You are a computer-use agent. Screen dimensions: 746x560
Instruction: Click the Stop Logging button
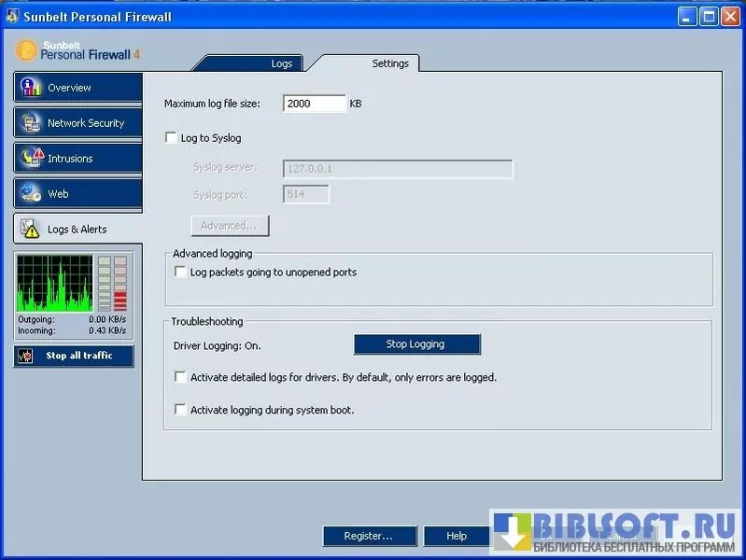pos(416,344)
